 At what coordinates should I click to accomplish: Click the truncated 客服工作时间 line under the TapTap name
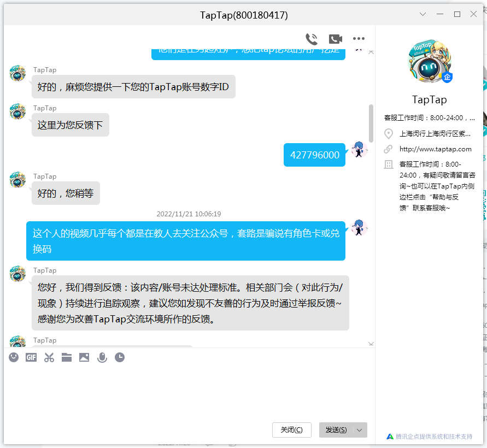tap(430, 118)
